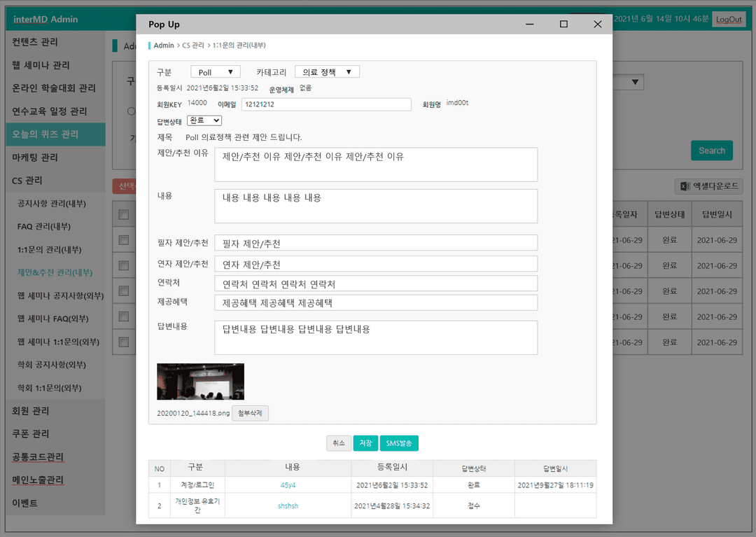Image resolution: width=756 pixels, height=537 pixels.
Task: Maximize the Pop Up window
Action: (x=563, y=24)
